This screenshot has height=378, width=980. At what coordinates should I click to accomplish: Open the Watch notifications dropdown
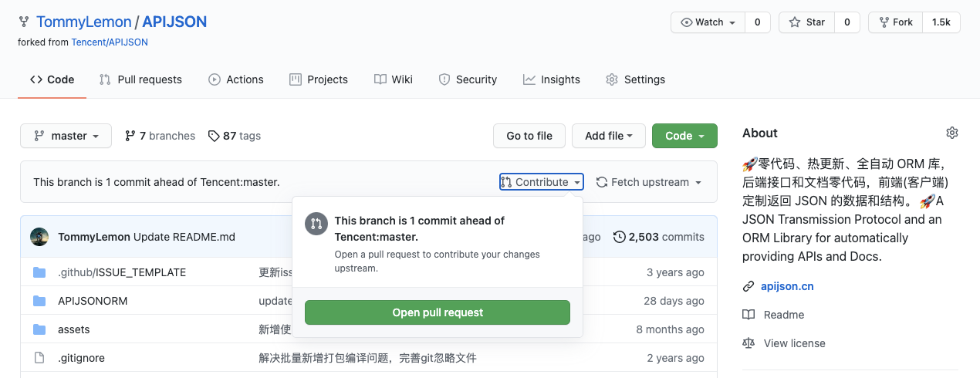(708, 22)
